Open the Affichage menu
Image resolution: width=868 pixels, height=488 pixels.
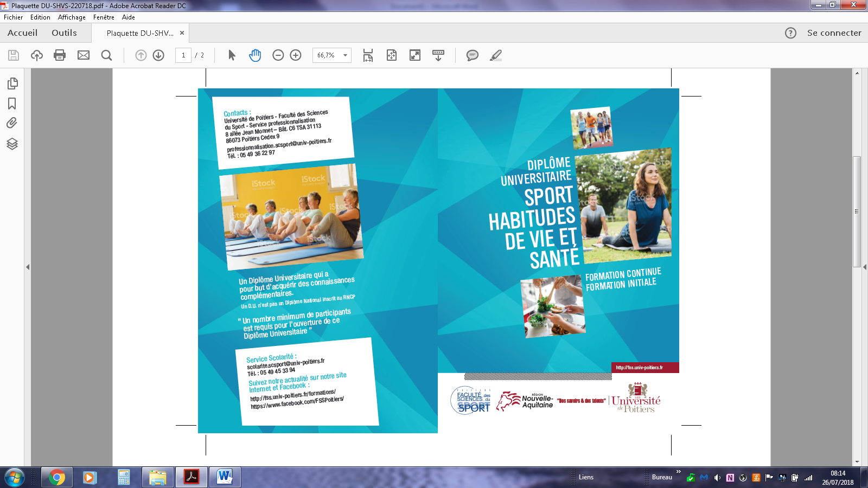pyautogui.click(x=72, y=17)
